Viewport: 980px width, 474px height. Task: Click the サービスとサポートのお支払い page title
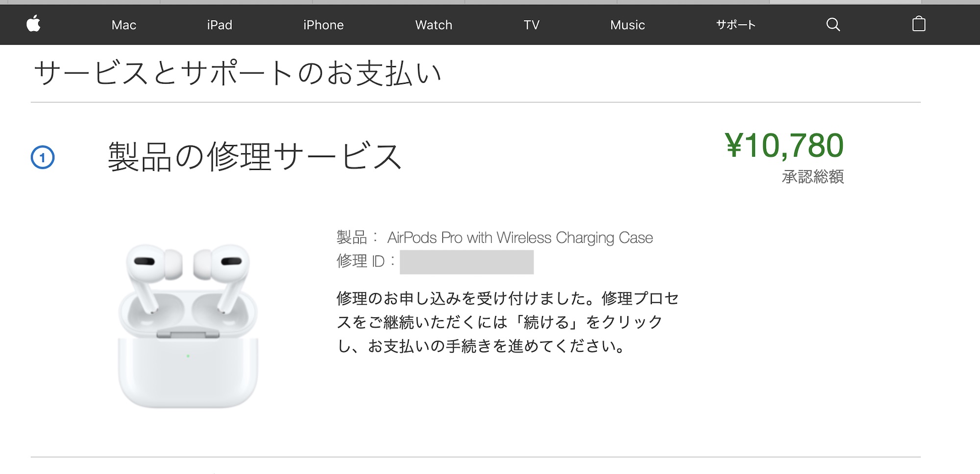click(238, 73)
